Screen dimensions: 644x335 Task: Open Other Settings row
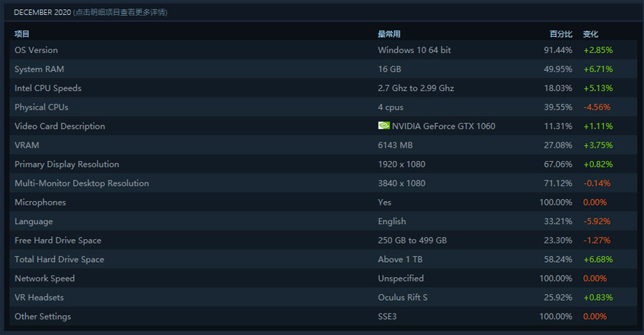coord(323,316)
